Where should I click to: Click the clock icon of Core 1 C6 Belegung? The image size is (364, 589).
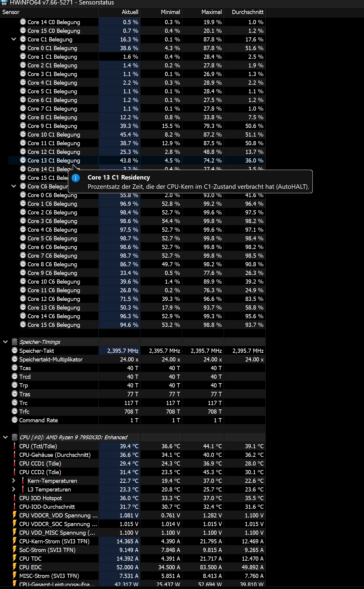(x=23, y=203)
